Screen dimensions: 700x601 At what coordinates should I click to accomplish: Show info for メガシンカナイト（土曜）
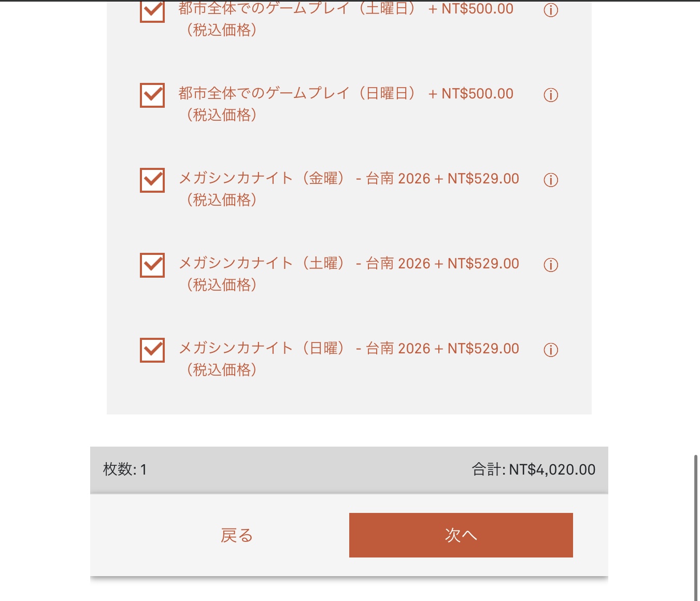[551, 265]
